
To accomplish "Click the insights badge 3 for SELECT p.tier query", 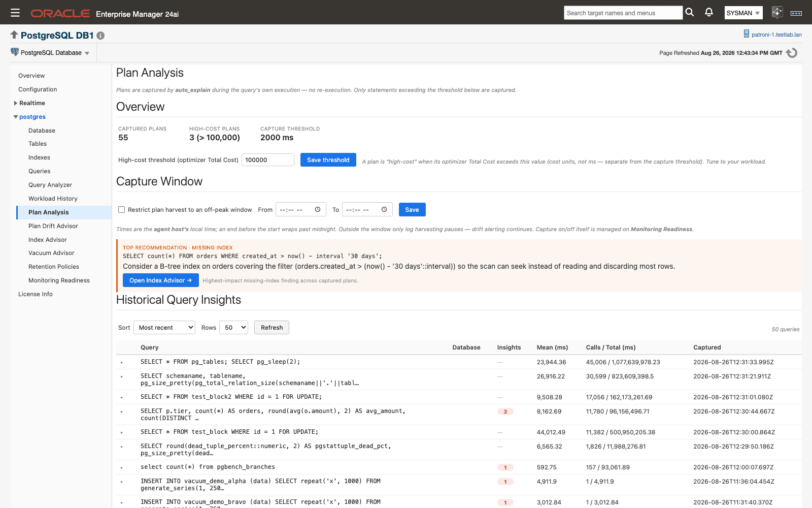I will point(505,411).
